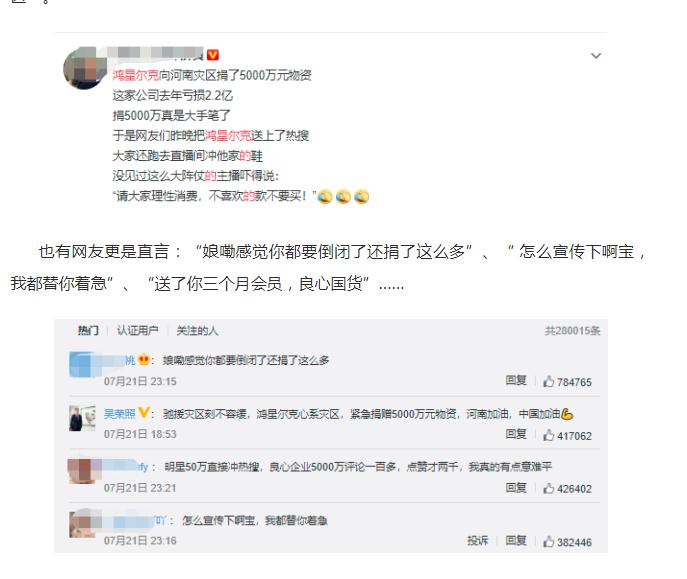
Task: Open the pixelated poster avatar
Action: (x=85, y=68)
